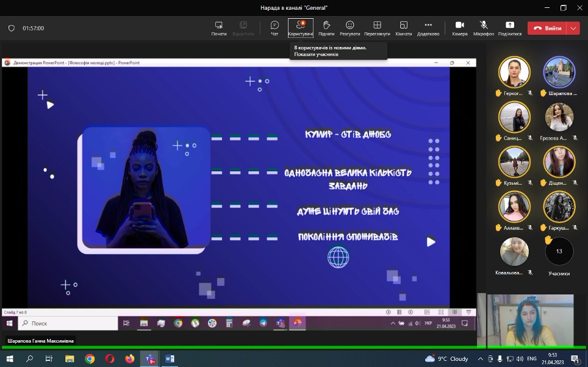Click the microphone-in-use tray icon

coord(500,358)
